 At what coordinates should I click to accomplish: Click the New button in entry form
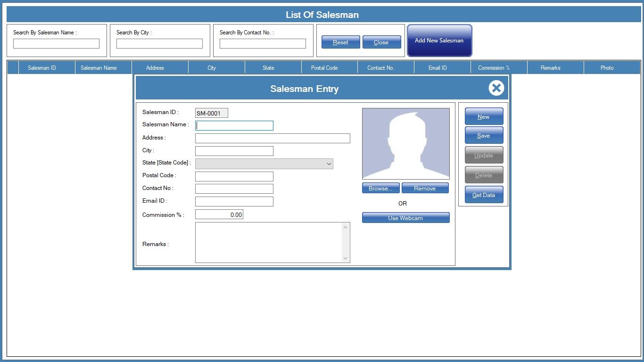coord(484,116)
